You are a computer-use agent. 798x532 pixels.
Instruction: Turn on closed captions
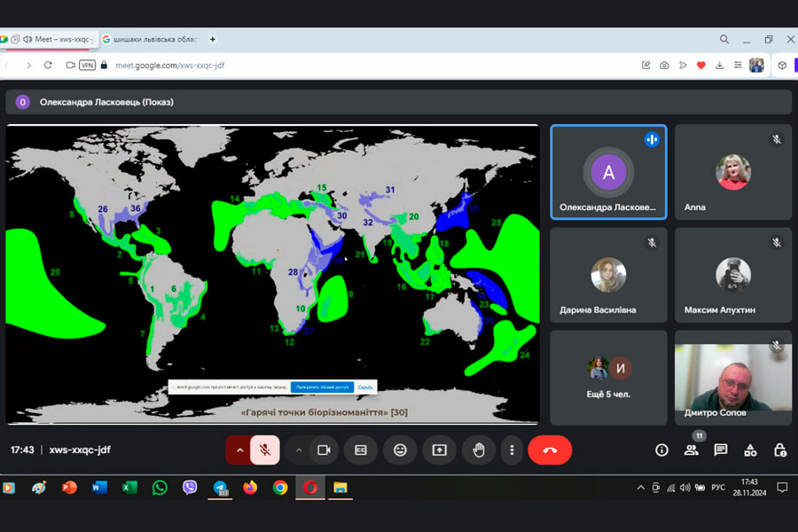pyautogui.click(x=361, y=450)
